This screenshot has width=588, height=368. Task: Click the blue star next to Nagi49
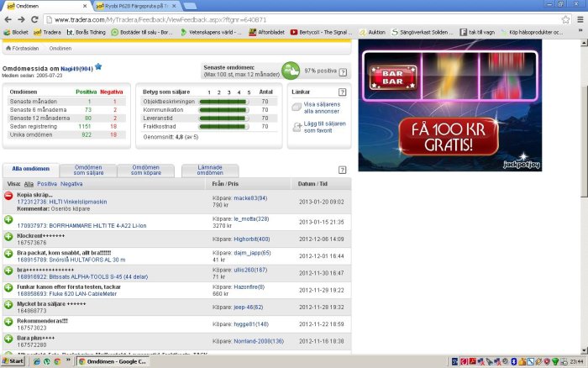tap(98, 66)
